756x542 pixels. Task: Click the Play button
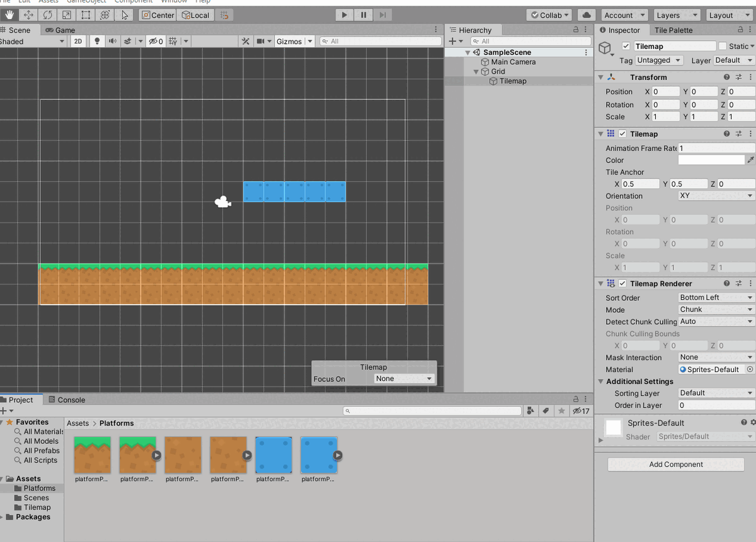344,15
